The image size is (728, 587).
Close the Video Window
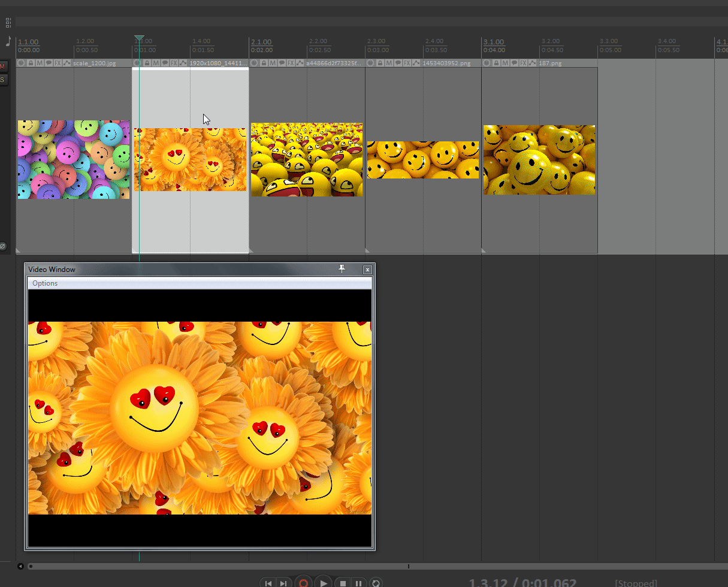coord(367,270)
